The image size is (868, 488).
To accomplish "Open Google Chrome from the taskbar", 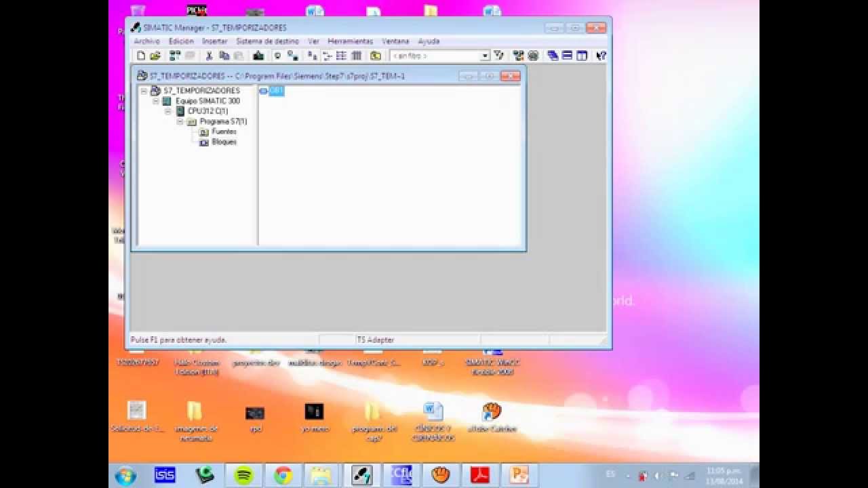I will click(x=283, y=476).
